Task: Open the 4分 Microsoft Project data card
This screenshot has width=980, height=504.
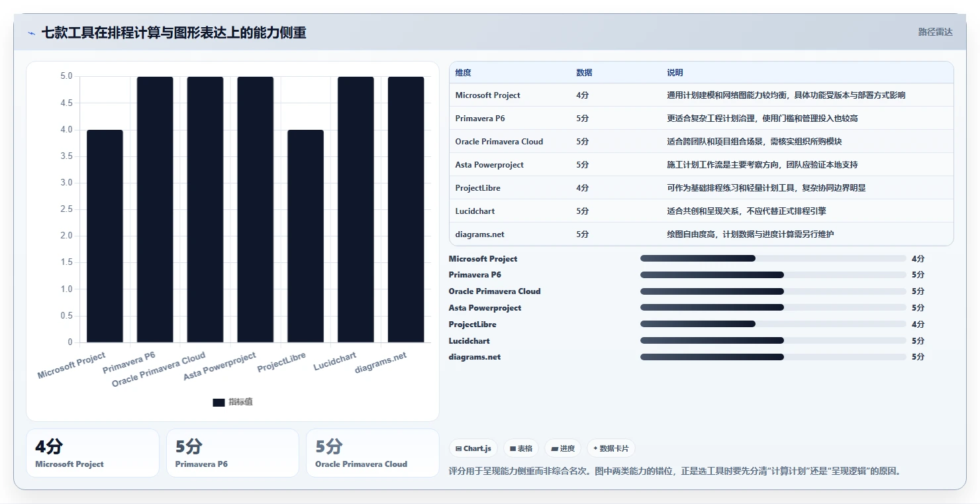Action: (x=93, y=453)
